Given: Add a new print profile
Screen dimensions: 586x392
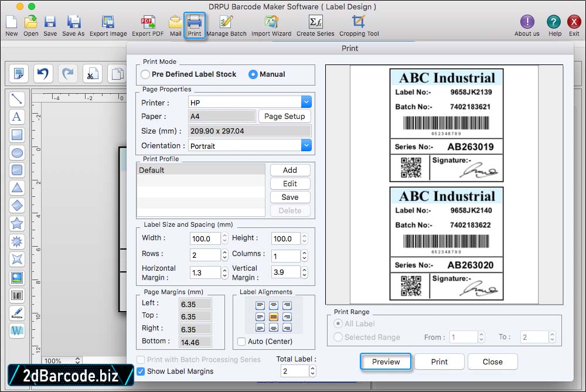Looking at the screenshot, I should (x=290, y=170).
